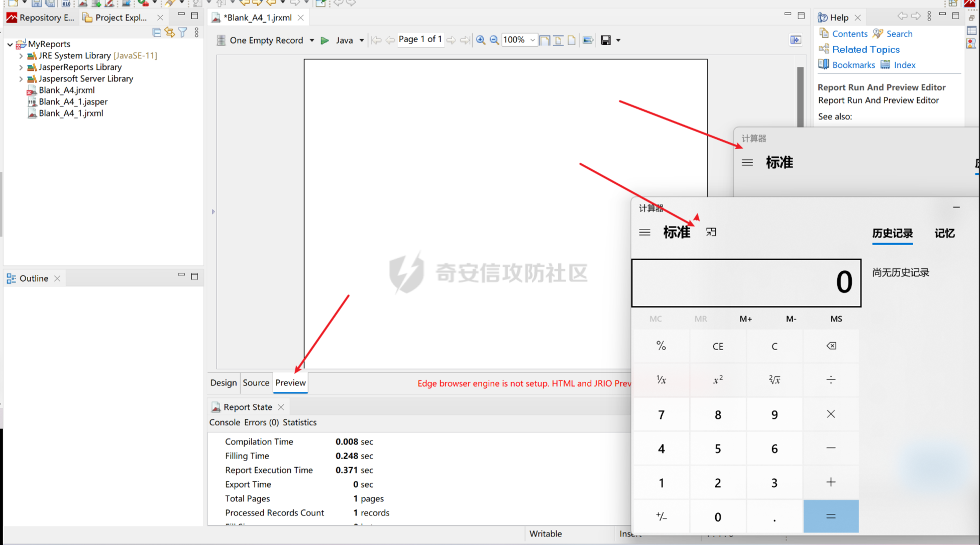Open the 100% zoom level combo box
980x545 pixels.
pyautogui.click(x=532, y=40)
